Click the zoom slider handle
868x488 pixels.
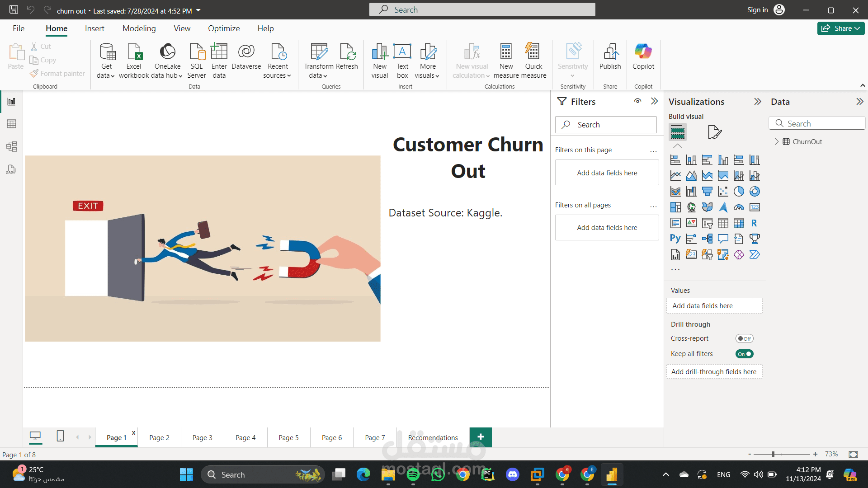coord(773,454)
